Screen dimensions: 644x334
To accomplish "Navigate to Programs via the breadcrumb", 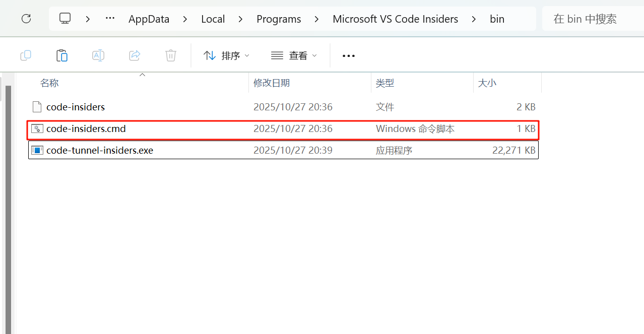I will click(279, 19).
